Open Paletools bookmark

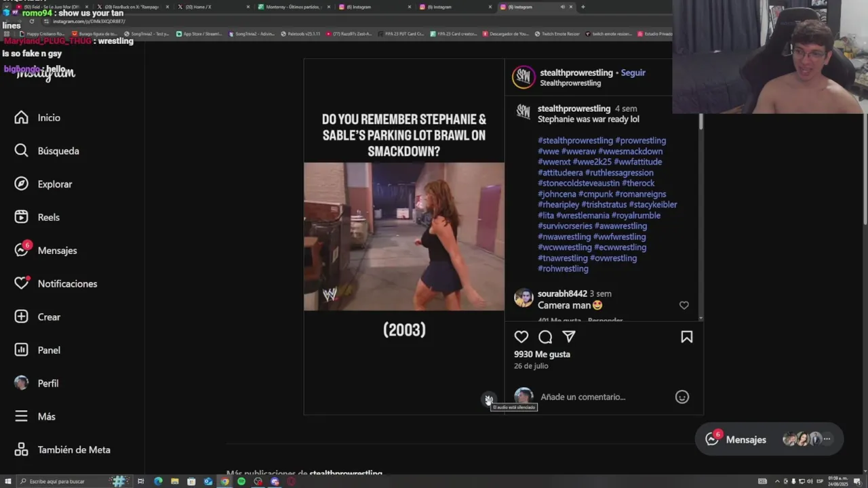300,34
